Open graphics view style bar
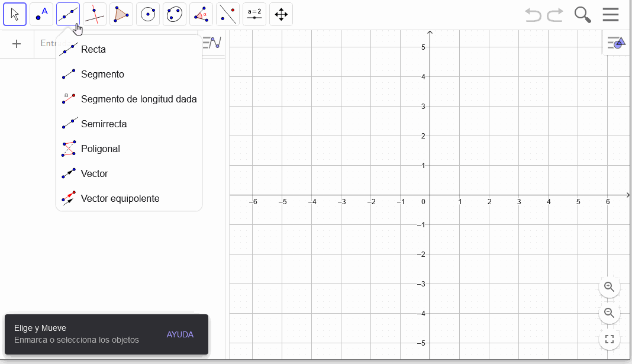This screenshot has width=632, height=364. pyautogui.click(x=616, y=43)
